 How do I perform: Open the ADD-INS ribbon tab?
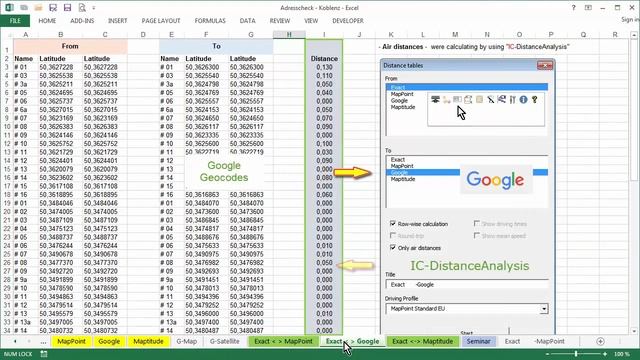82,21
